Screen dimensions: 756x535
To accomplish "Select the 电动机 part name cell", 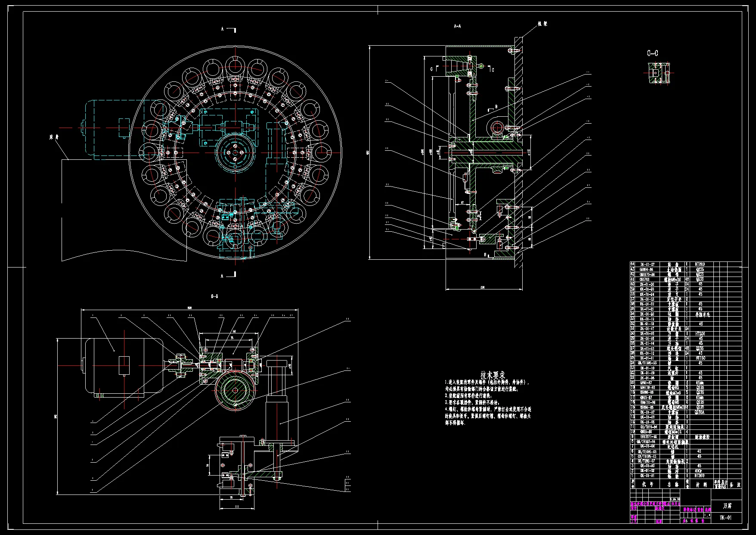I will click(673, 447).
